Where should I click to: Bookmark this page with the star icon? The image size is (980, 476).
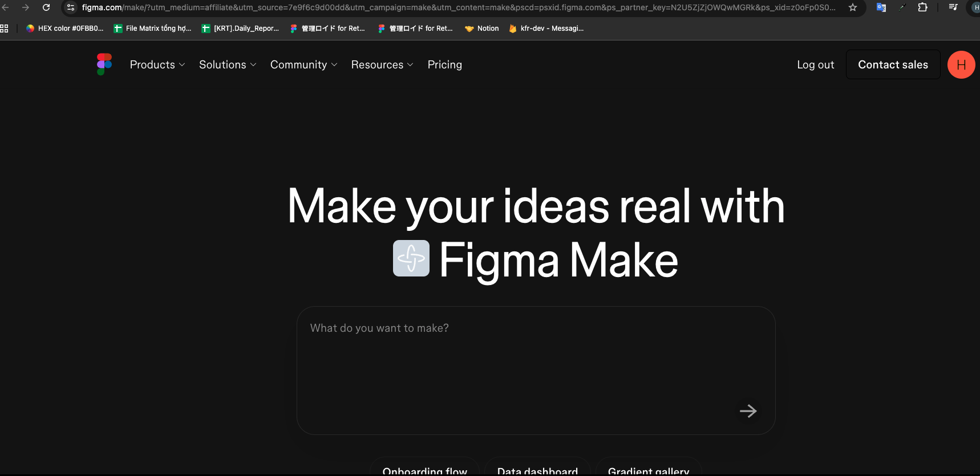[853, 7]
